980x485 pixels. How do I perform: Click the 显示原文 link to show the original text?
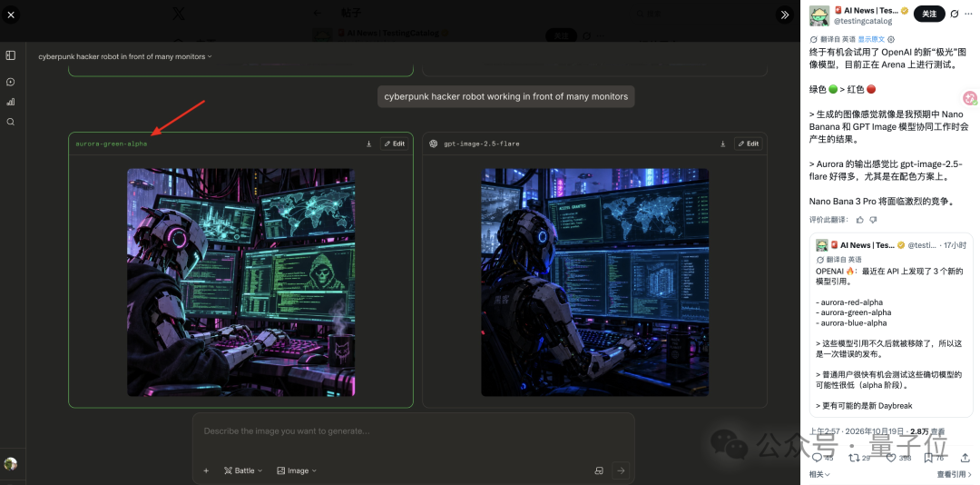click(x=872, y=39)
